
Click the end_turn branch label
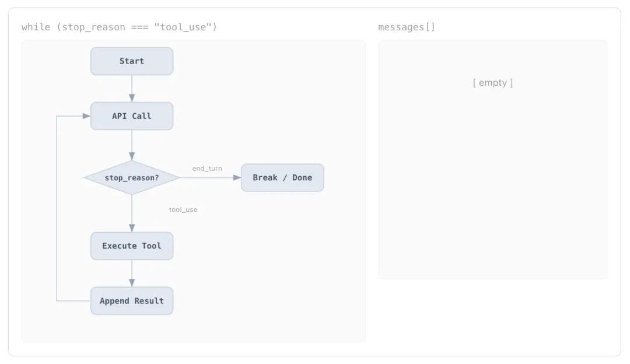coord(207,169)
